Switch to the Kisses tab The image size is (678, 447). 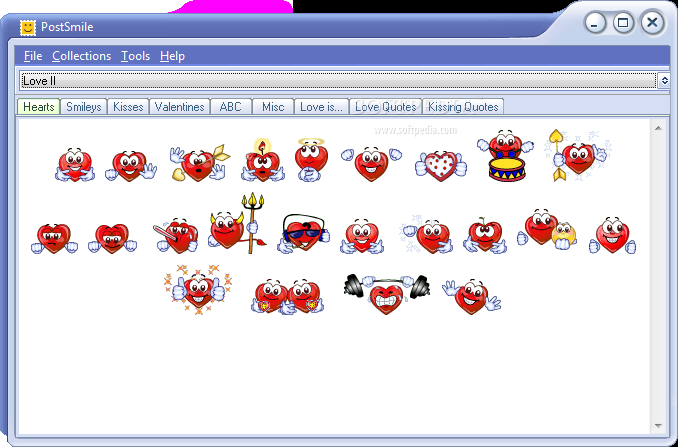tap(128, 107)
